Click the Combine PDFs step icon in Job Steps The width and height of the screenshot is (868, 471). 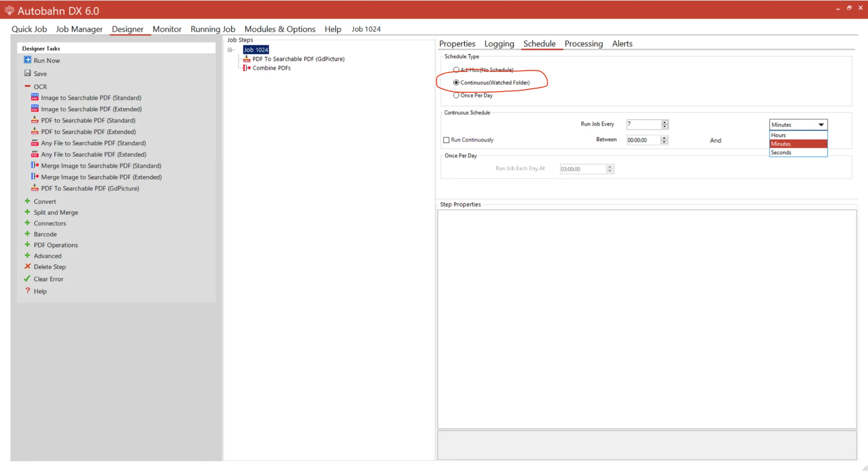tap(247, 68)
